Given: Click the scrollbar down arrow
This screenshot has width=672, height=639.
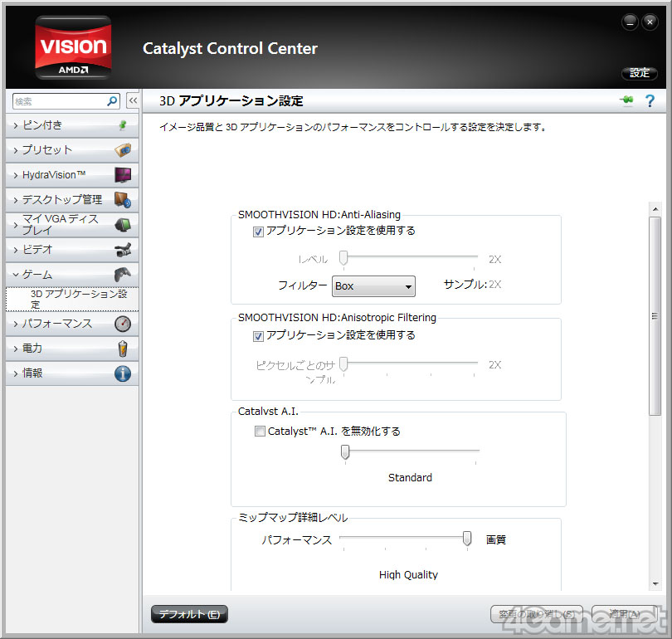Looking at the screenshot, I should 655,583.
